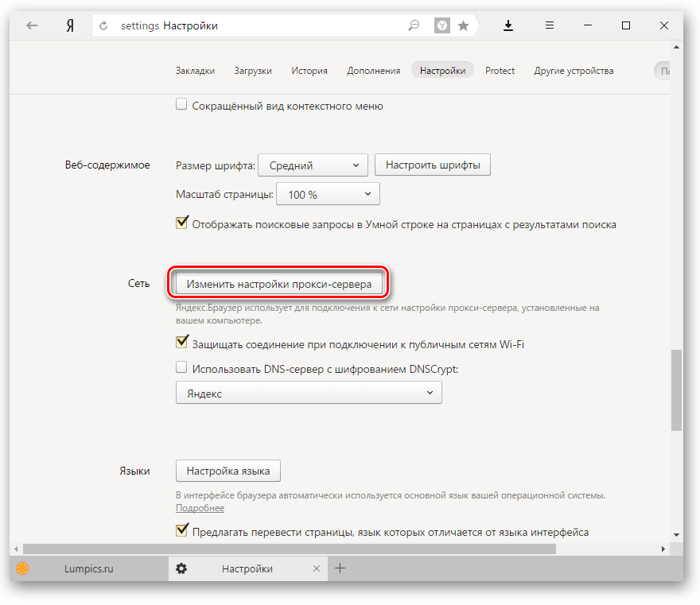Open the browser hamburger menu
The width and height of the screenshot is (700, 605).
tap(550, 25)
